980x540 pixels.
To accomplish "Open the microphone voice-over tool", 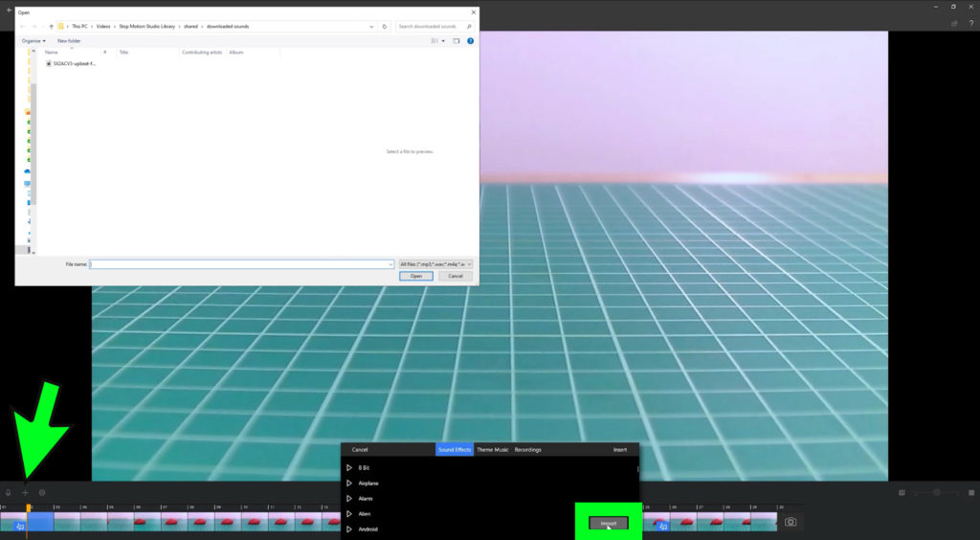I will (x=8, y=492).
